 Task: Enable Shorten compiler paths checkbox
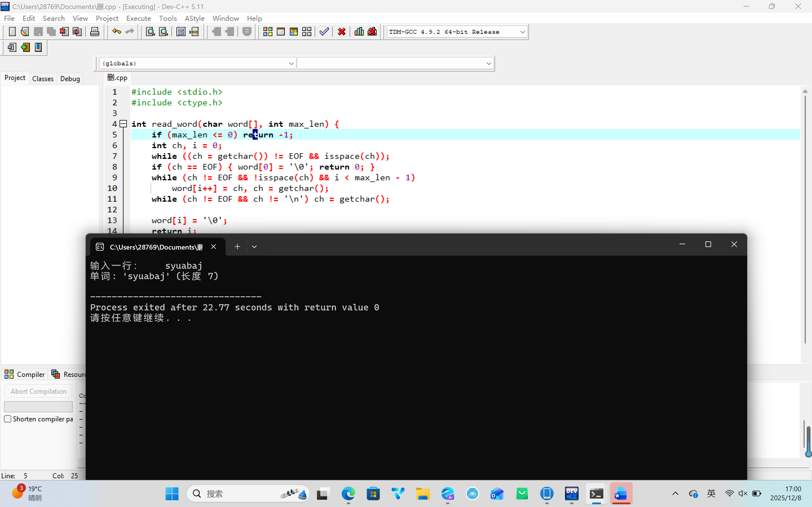tap(8, 419)
